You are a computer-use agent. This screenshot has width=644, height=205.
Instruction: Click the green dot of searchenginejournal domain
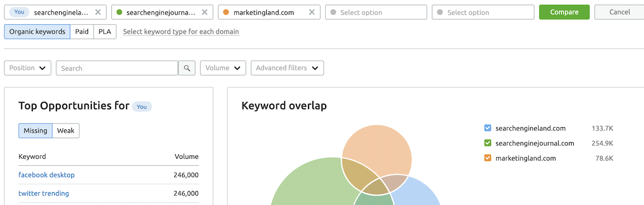pos(119,12)
